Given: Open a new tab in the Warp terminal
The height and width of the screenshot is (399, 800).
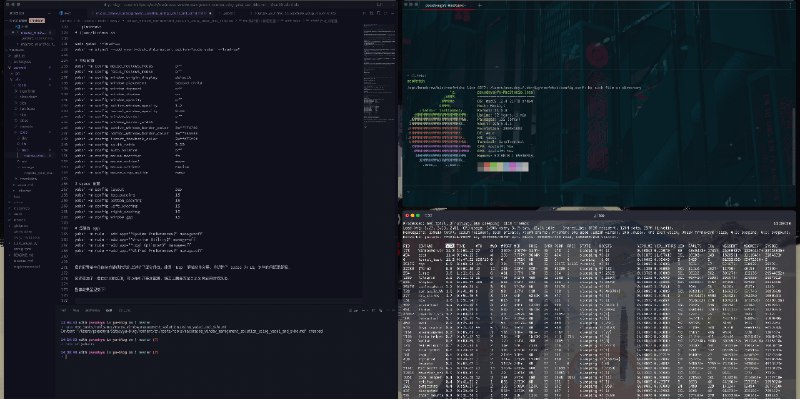Looking at the screenshot, I should [480, 5].
